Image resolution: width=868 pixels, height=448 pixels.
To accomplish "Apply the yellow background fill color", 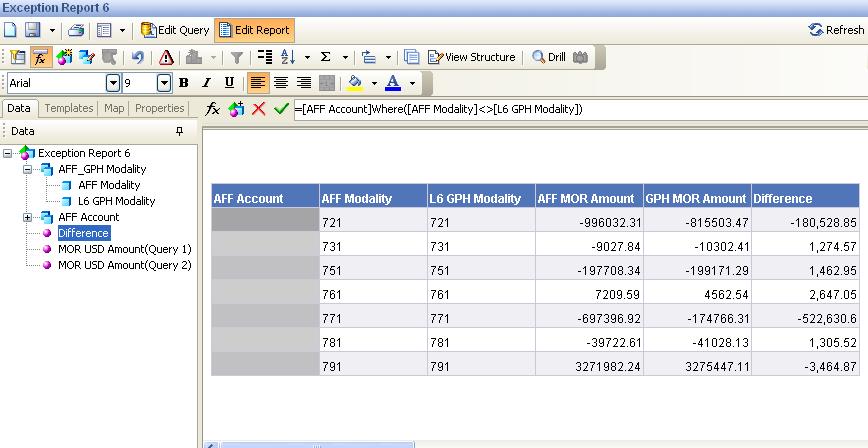I will (355, 83).
